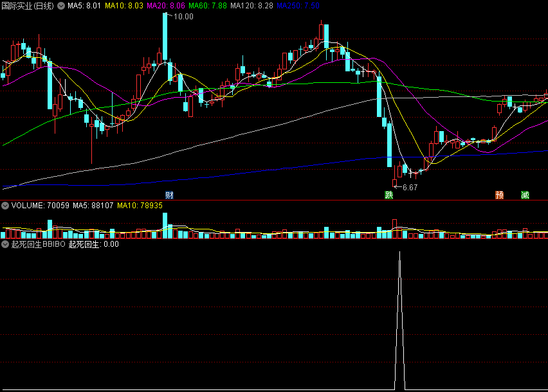Image resolution: width=548 pixels, height=392 pixels.
Task: Click the orange 预 info marker
Action: click(x=499, y=195)
